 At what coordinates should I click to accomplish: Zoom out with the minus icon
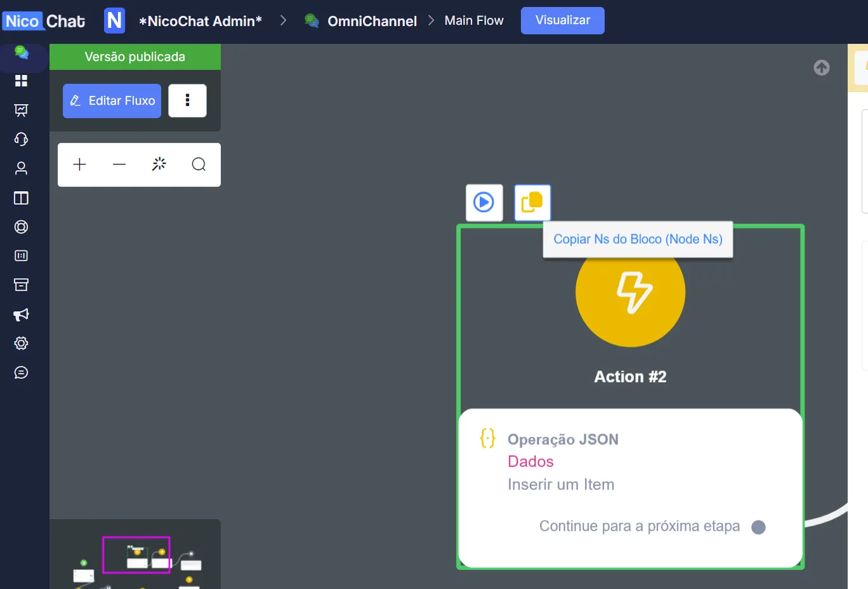pos(119,164)
